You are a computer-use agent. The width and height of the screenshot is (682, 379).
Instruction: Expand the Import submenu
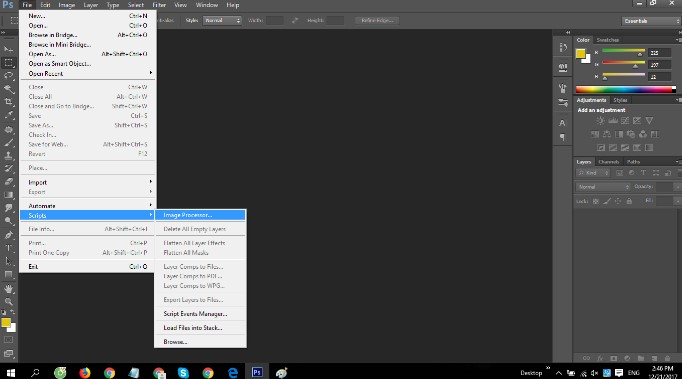tap(87, 182)
